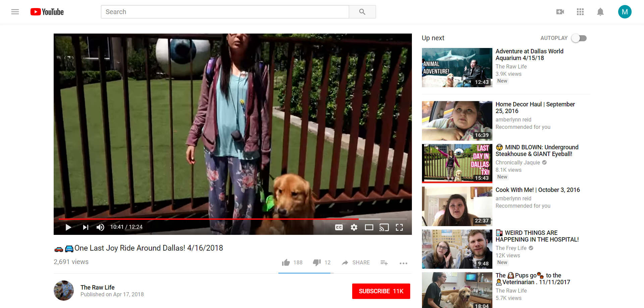The image size is (644, 308).
Task: Focus the Search input field
Action: 225,12
